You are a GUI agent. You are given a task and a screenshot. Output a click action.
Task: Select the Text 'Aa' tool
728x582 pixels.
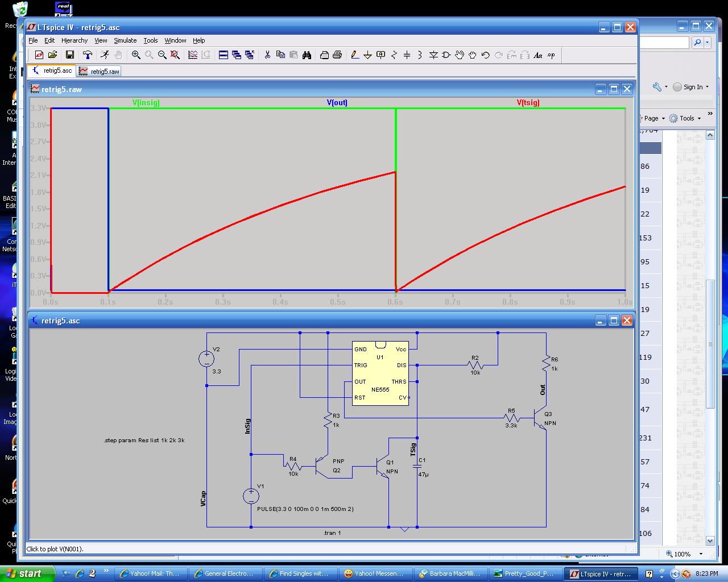point(538,55)
